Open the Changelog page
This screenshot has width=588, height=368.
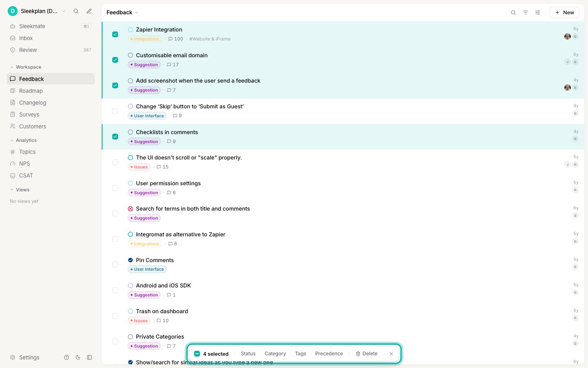51,103
